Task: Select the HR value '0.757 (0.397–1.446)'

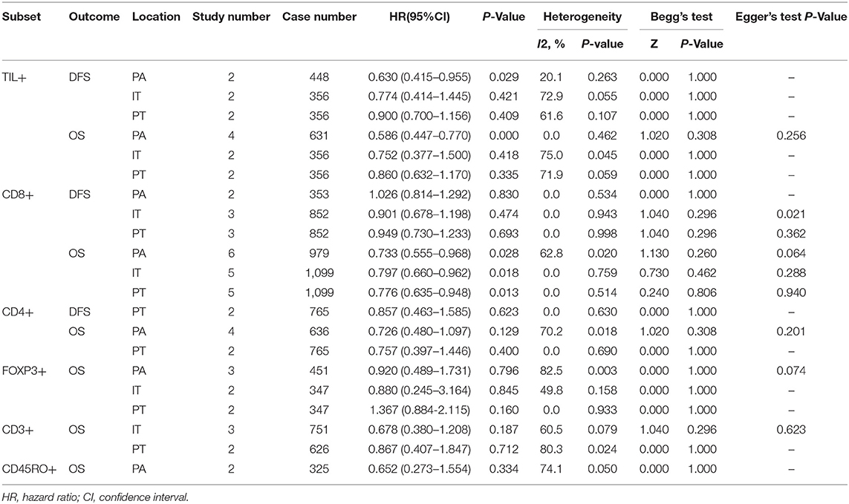Action: click(x=420, y=351)
